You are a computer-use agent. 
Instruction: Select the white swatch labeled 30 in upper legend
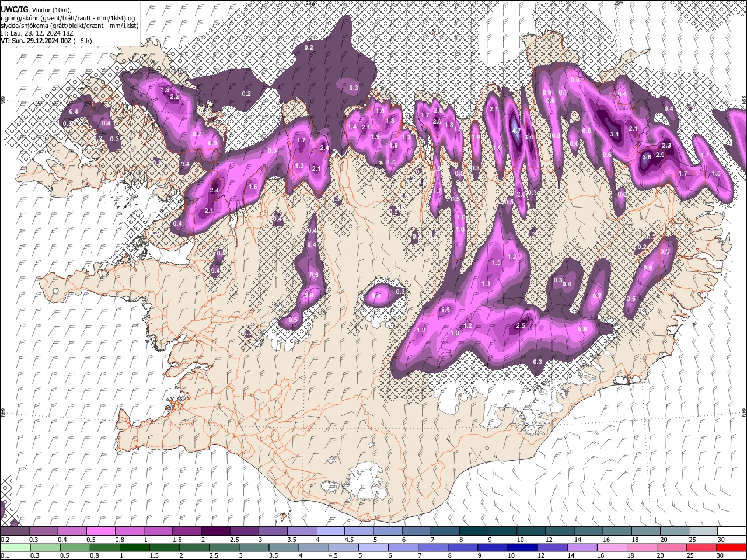[732, 531]
